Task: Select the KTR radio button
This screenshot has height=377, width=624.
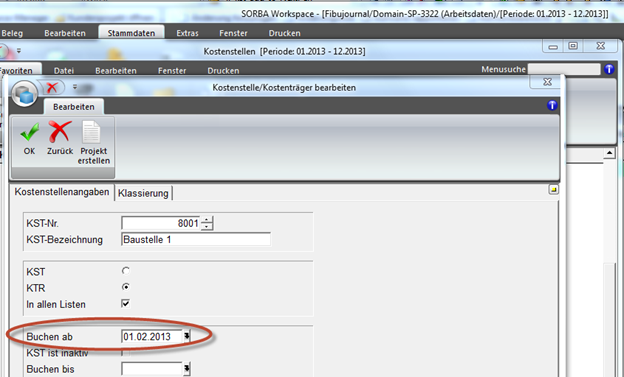Action: (126, 287)
